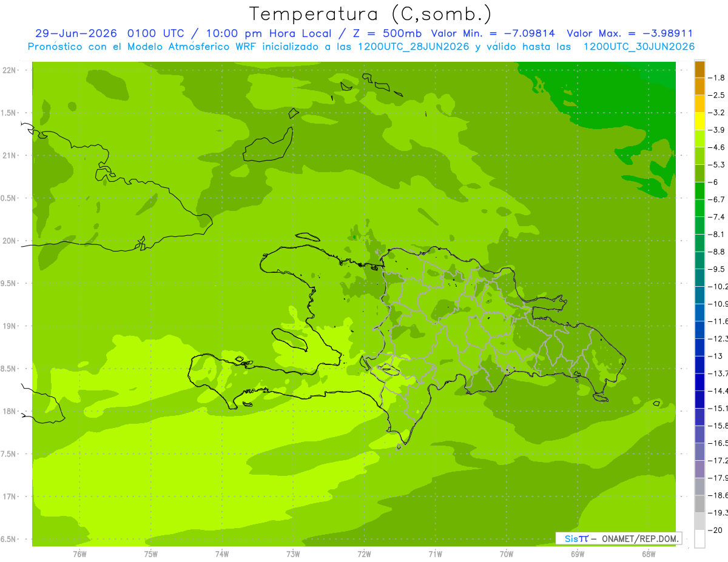Click the "-8.1" legend label

tap(718, 234)
